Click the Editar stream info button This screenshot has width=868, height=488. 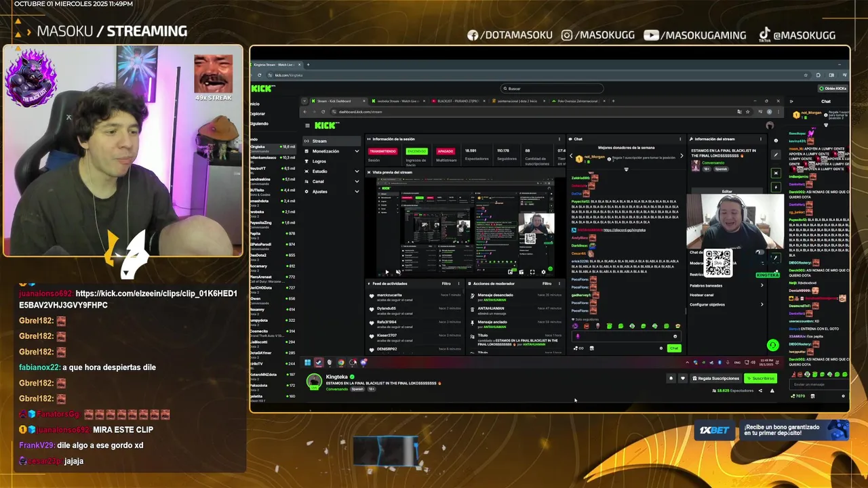[727, 191]
